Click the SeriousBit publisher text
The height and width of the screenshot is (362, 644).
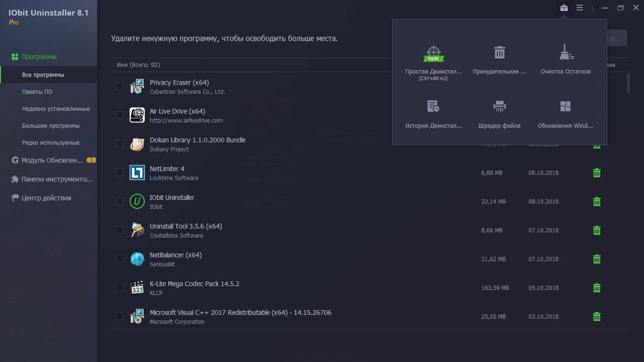coord(162,264)
